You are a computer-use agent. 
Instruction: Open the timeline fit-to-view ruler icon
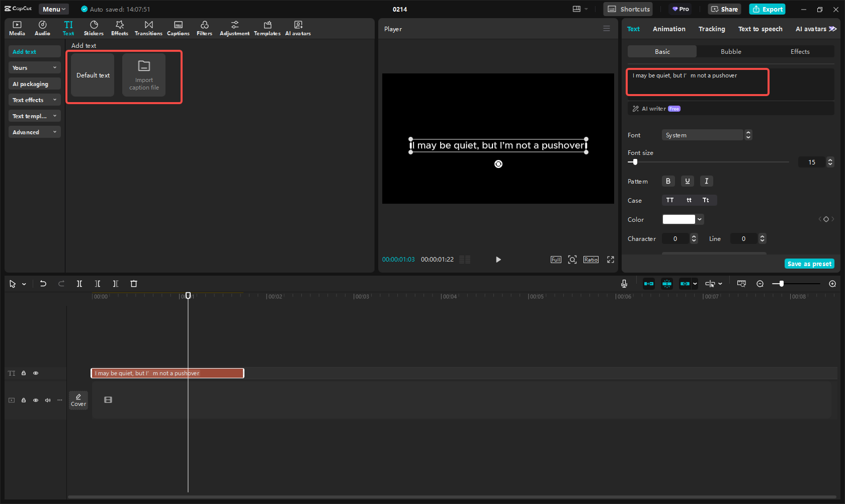(741, 284)
